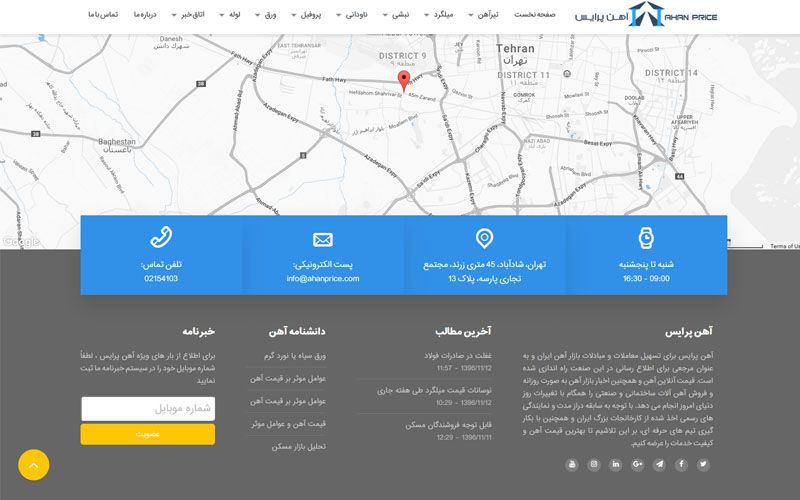Click the yellow scroll-to-top arrow button
The image size is (800, 500).
click(34, 465)
